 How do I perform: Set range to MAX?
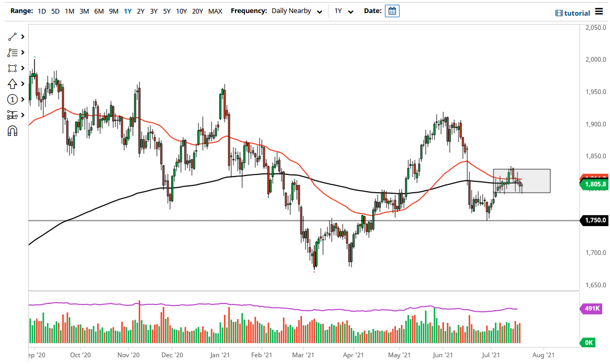coord(215,11)
